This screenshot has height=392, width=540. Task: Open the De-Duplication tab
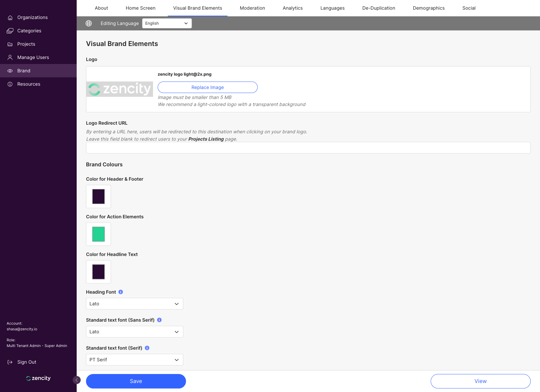[x=379, y=8]
